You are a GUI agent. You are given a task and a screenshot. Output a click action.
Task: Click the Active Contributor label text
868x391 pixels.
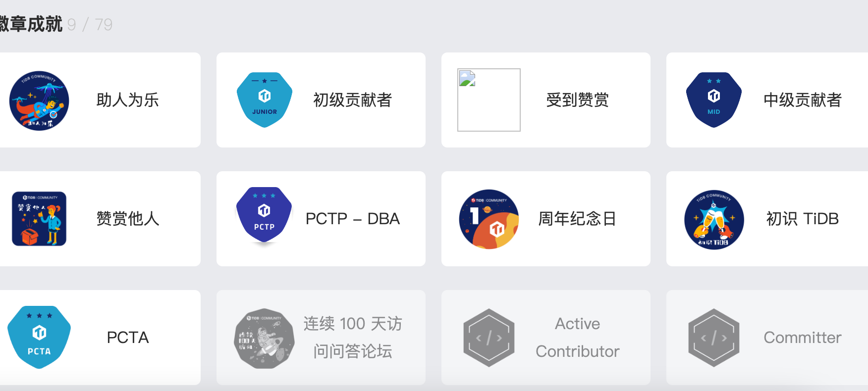[577, 338]
